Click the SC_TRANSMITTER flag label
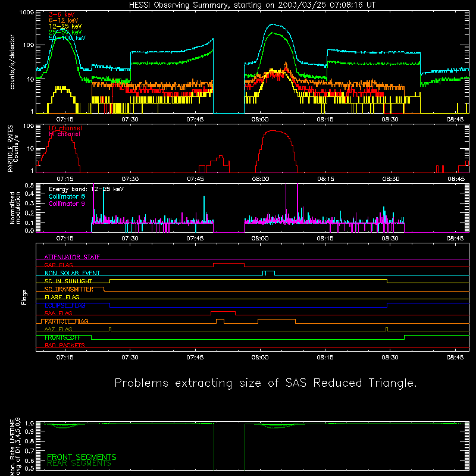Image resolution: width=476 pixels, height=476 pixels. (x=69, y=289)
